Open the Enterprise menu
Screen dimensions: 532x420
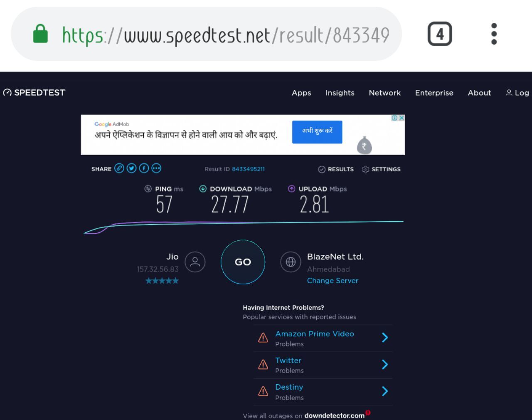tap(434, 93)
